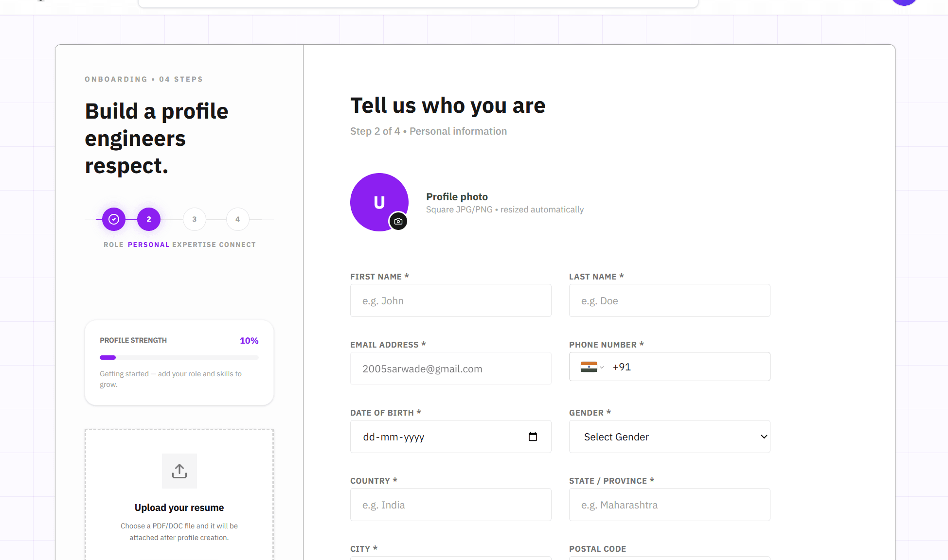
Task: Click the Email Address field
Action: click(451, 368)
